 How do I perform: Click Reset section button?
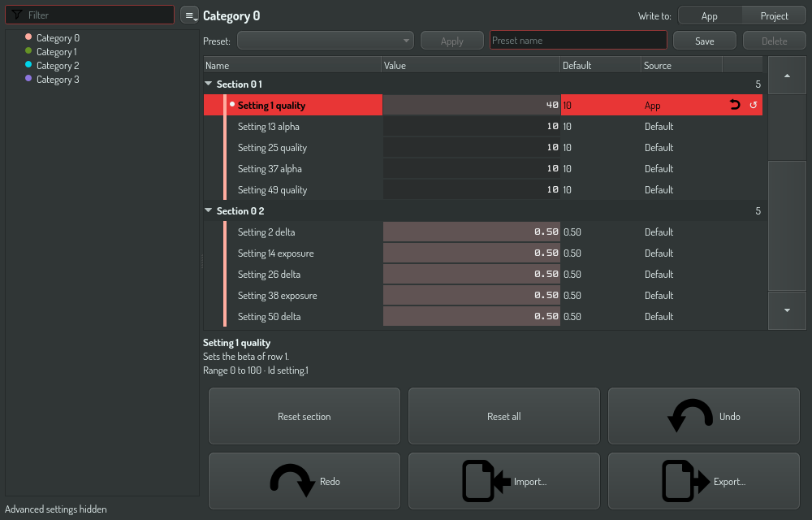(304, 416)
